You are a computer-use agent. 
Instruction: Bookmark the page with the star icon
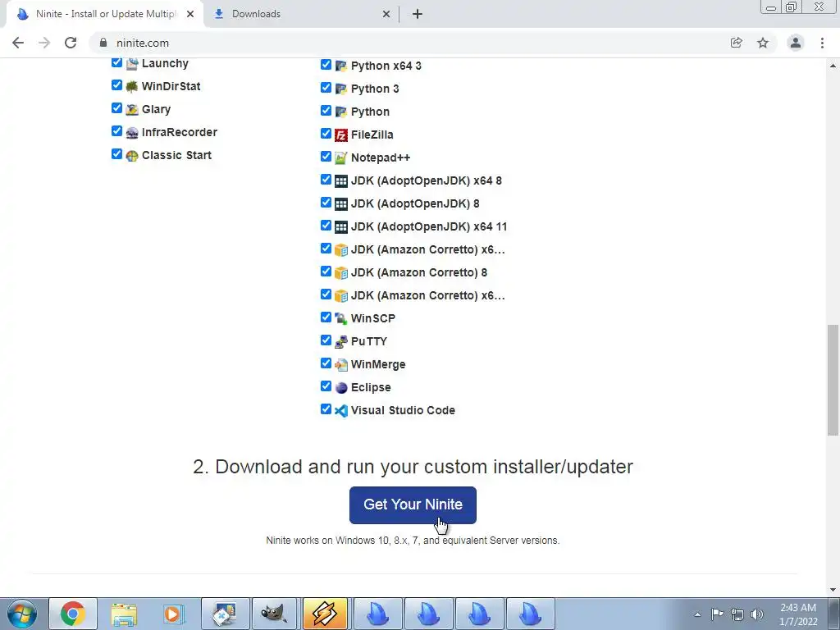763,43
